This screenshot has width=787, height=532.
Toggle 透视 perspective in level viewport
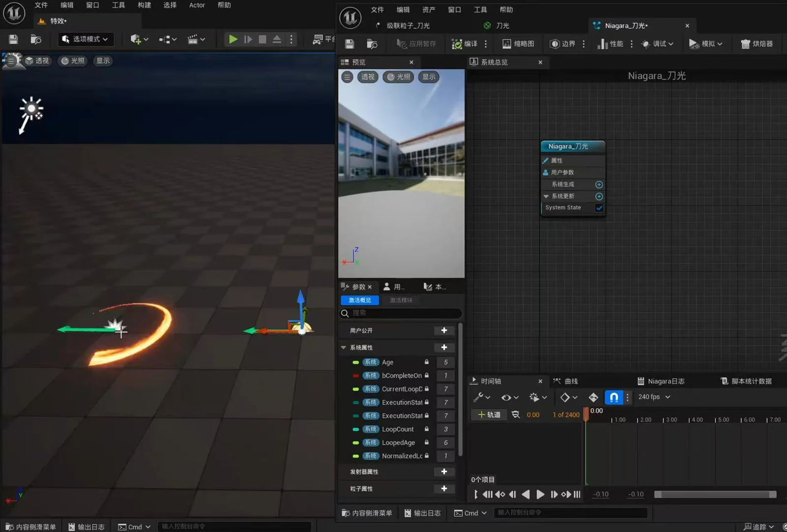tap(37, 61)
